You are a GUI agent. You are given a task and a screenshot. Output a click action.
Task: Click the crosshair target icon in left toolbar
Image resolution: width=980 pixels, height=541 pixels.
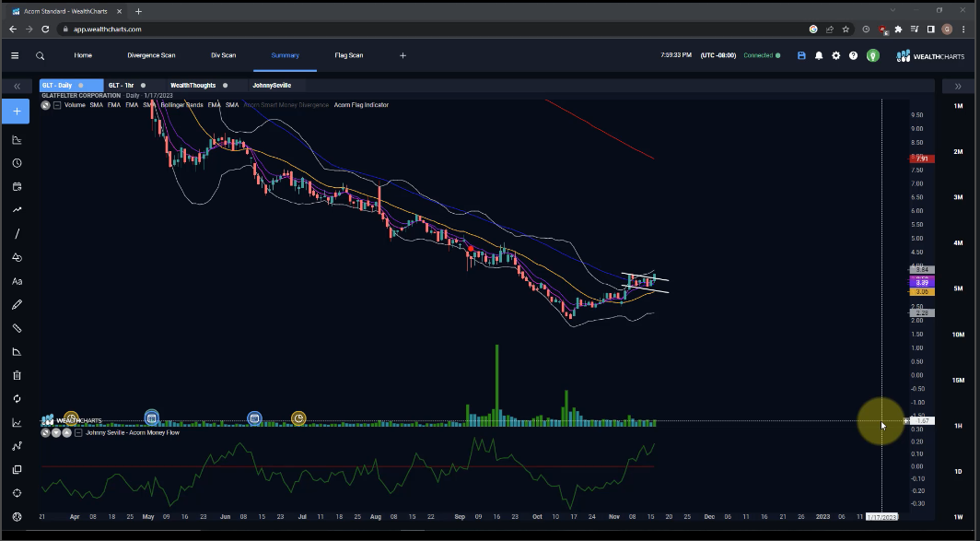17,493
